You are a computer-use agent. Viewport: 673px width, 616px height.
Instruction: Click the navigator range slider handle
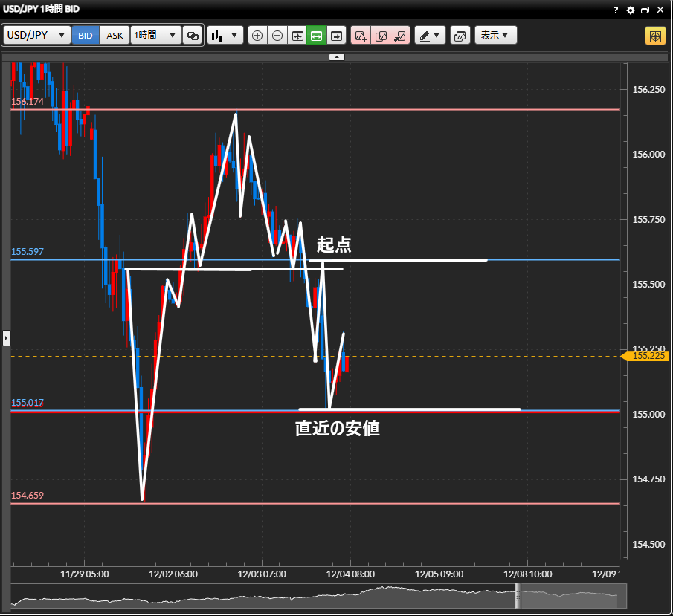518,595
